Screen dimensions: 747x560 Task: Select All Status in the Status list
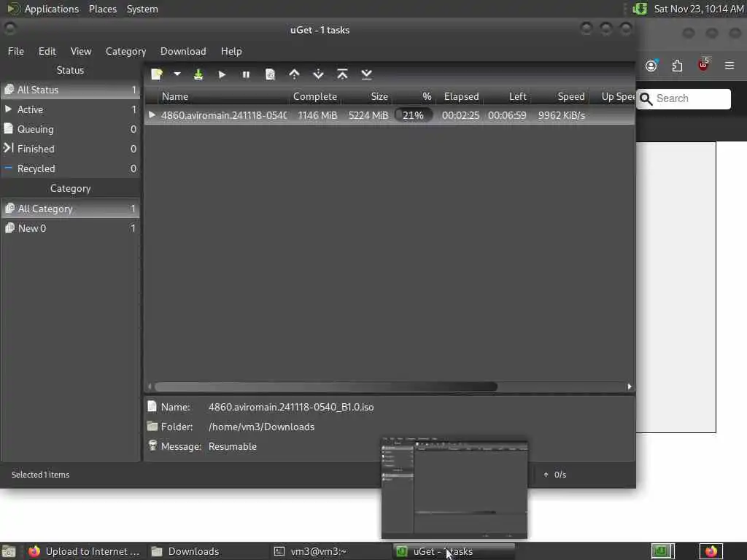click(71, 90)
